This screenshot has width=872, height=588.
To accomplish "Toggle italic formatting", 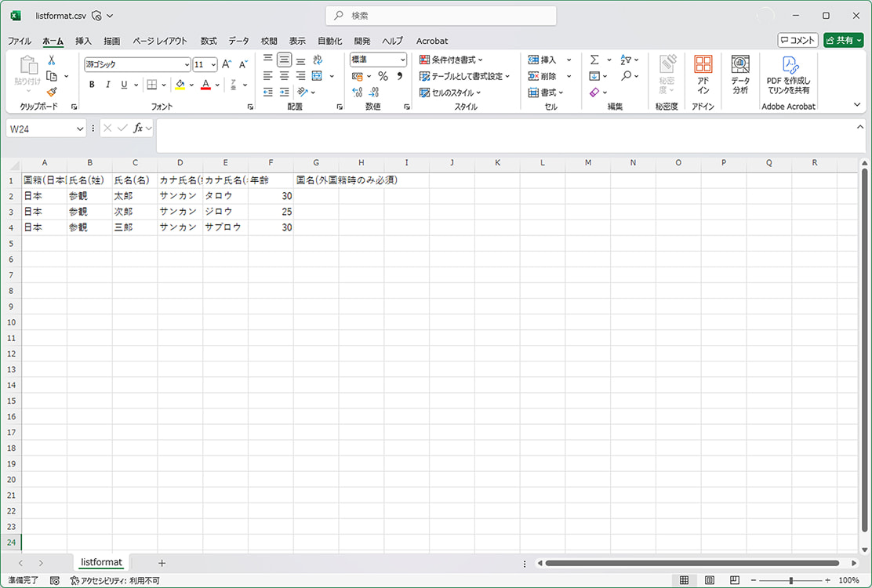I will (107, 84).
